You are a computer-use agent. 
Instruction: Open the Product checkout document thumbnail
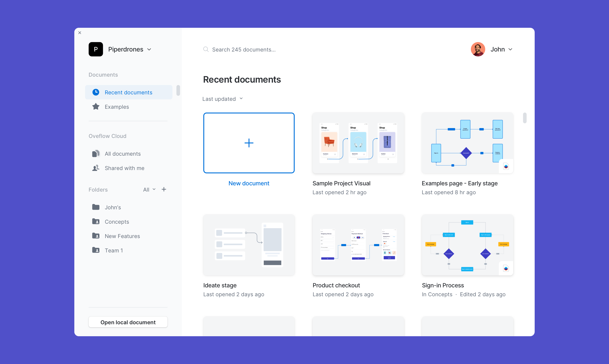[x=358, y=245]
